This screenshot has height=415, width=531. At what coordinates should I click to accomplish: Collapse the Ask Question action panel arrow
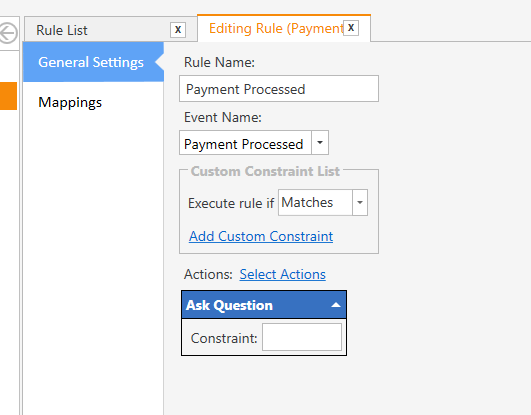(x=336, y=305)
